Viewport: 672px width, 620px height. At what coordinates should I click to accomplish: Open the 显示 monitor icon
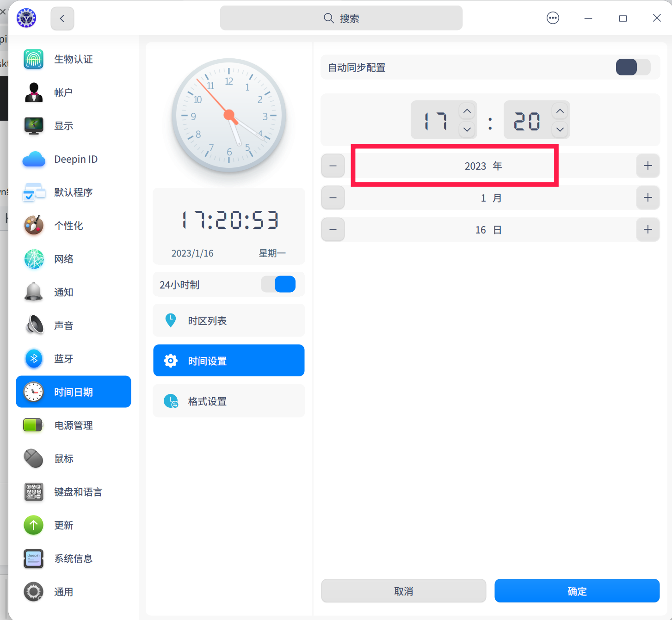click(34, 126)
